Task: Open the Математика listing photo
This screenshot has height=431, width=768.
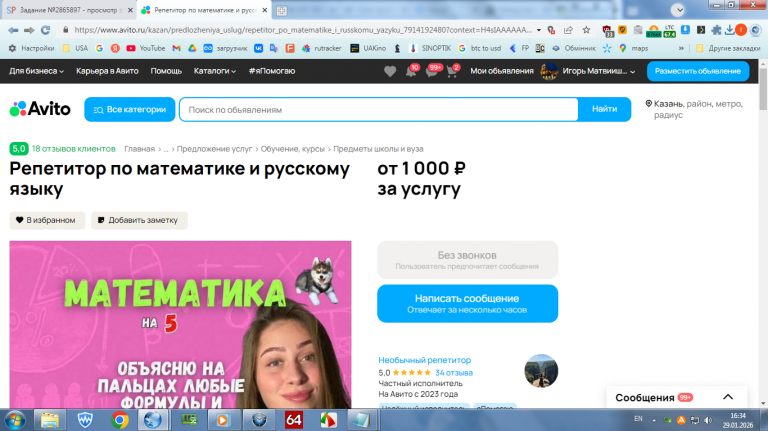Action: point(180,324)
